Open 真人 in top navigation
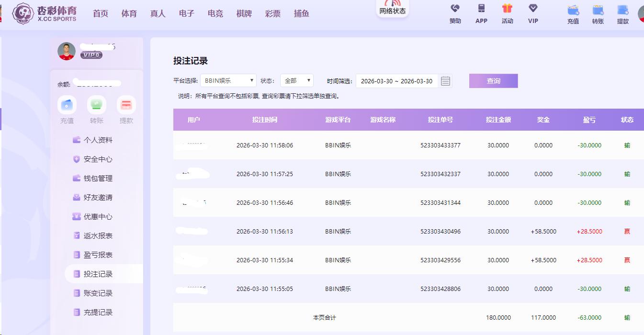The height and width of the screenshot is (335, 644). [x=158, y=13]
